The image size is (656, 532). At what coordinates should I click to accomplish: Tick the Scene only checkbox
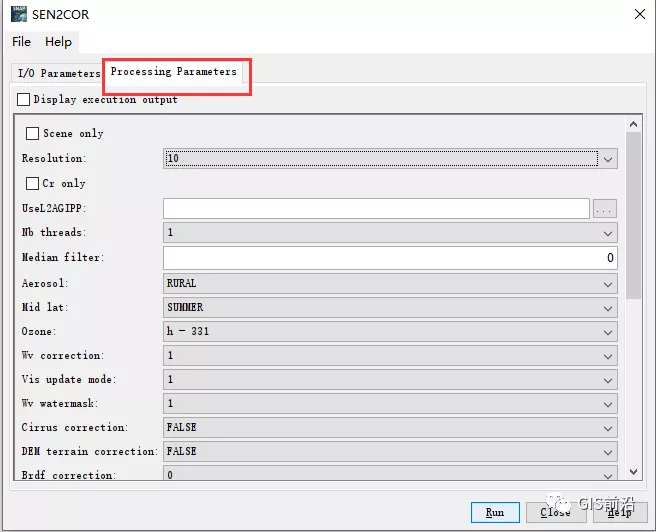pos(32,133)
